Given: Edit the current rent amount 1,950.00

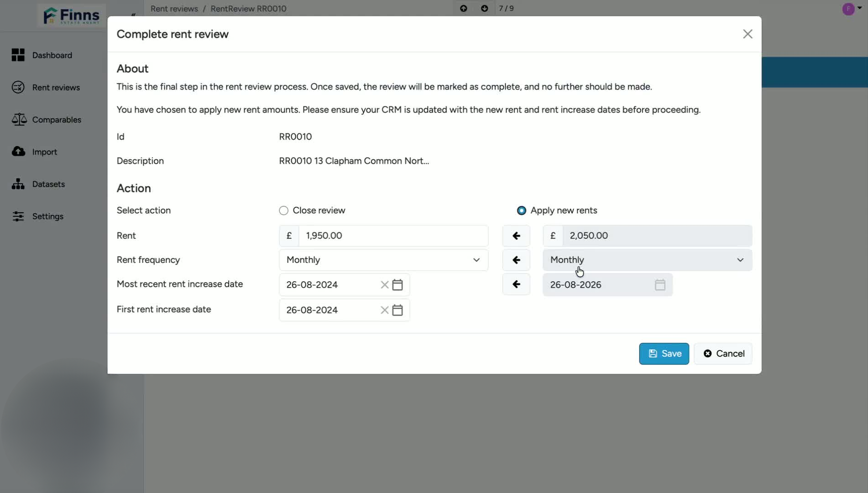Looking at the screenshot, I should pos(393,236).
